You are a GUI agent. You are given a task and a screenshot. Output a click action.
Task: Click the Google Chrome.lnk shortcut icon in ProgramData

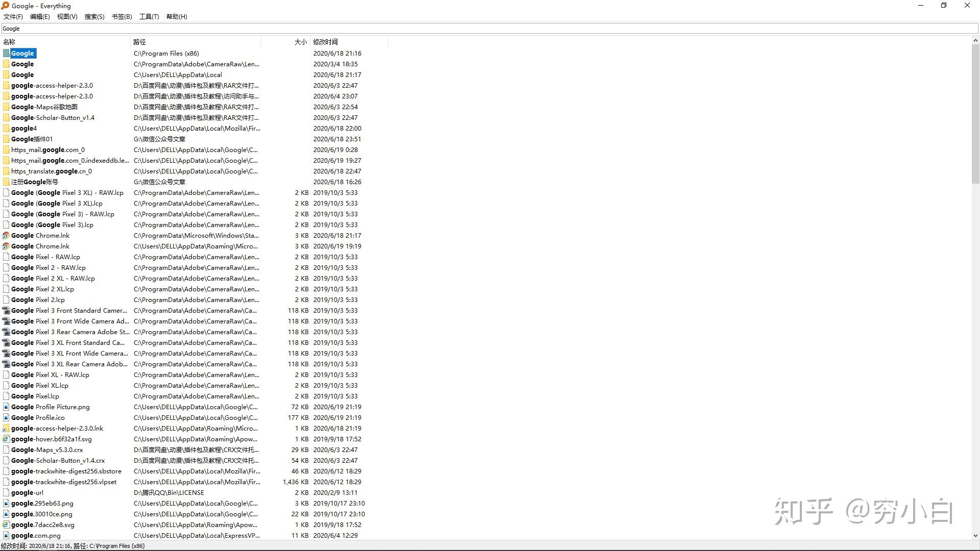point(6,236)
